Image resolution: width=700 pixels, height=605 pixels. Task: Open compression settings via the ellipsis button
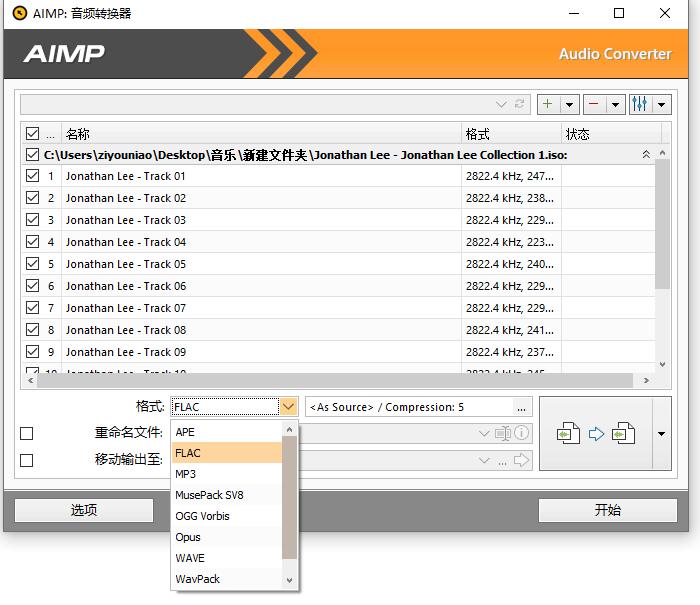(521, 407)
